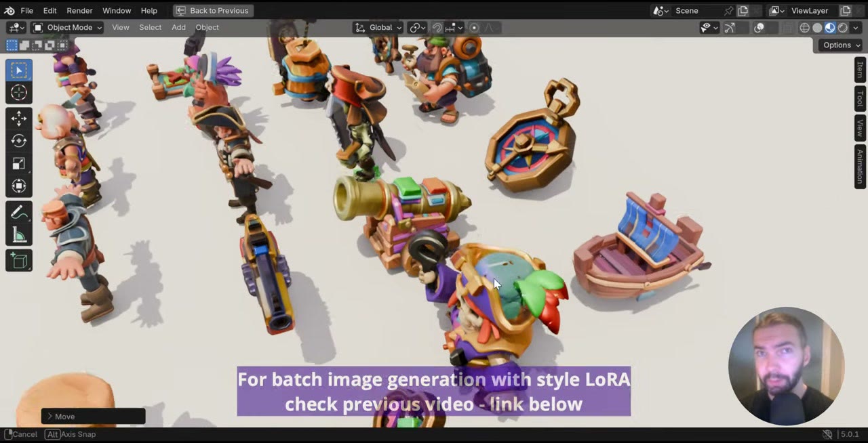This screenshot has width=868, height=443.
Task: Open the Object Mode dropdown
Action: pyautogui.click(x=67, y=28)
